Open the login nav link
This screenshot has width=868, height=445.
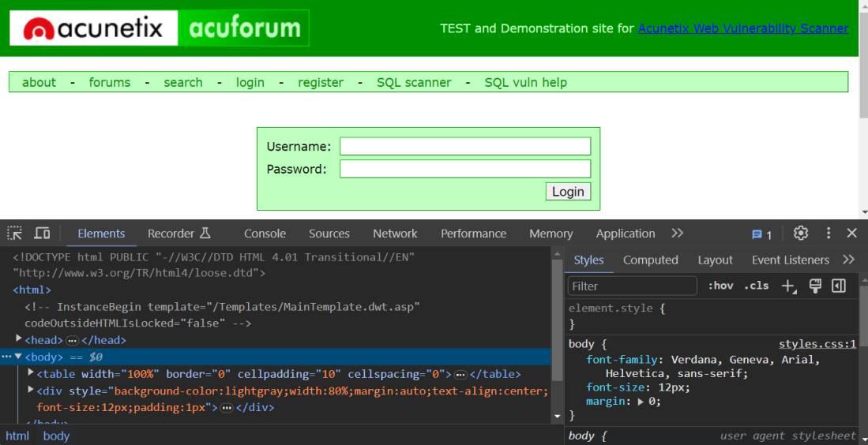(250, 82)
